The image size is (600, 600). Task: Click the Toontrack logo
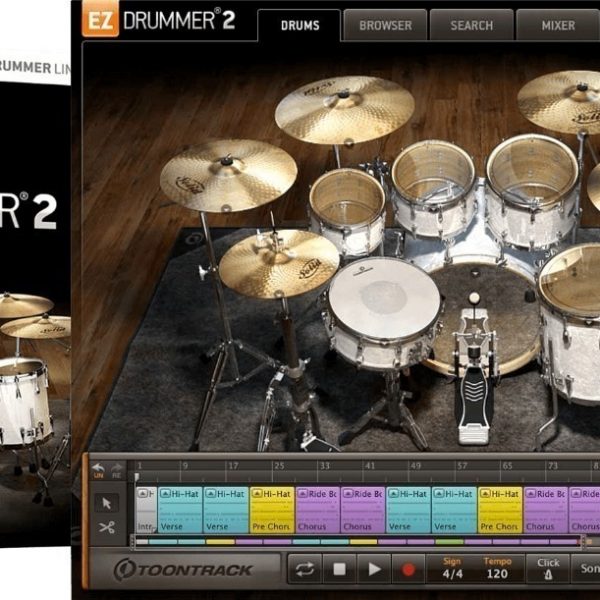183,570
